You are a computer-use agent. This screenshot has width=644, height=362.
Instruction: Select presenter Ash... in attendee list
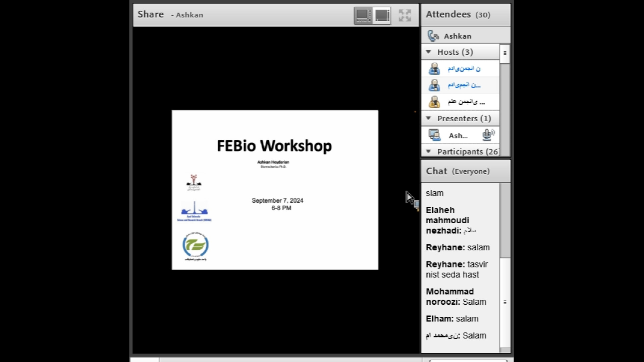pos(458,136)
